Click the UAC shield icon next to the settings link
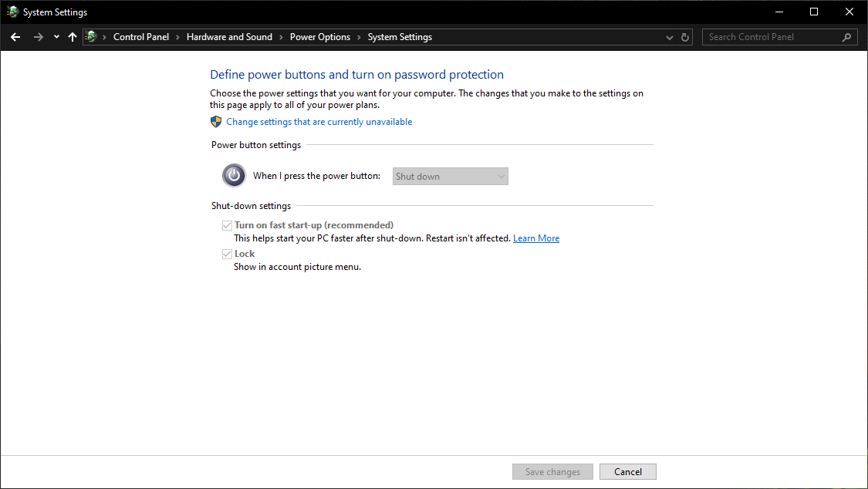 click(216, 121)
